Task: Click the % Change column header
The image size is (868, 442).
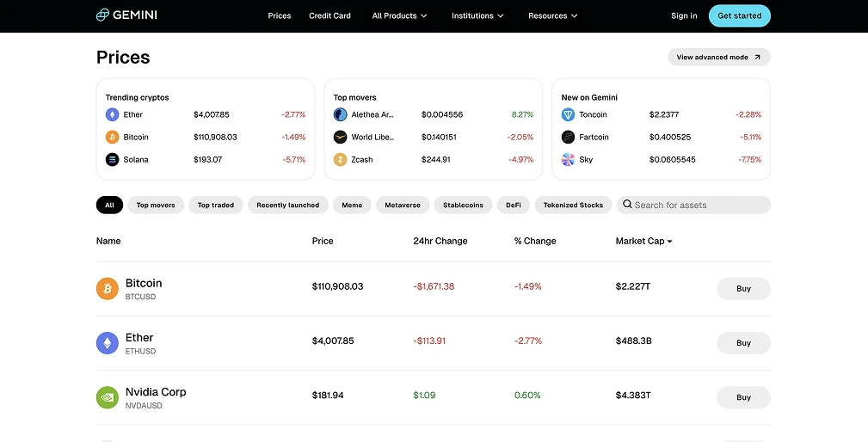Action: pyautogui.click(x=535, y=241)
